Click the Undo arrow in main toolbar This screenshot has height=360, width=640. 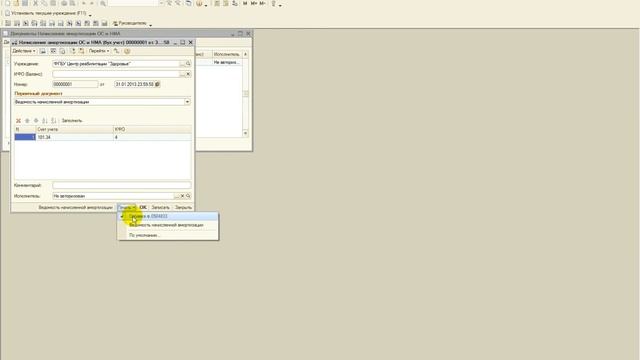[84, 3]
